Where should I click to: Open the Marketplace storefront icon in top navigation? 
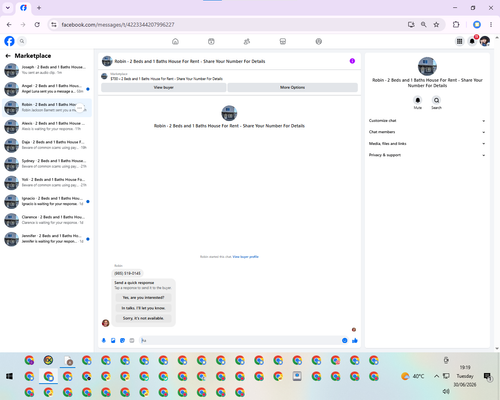283,41
